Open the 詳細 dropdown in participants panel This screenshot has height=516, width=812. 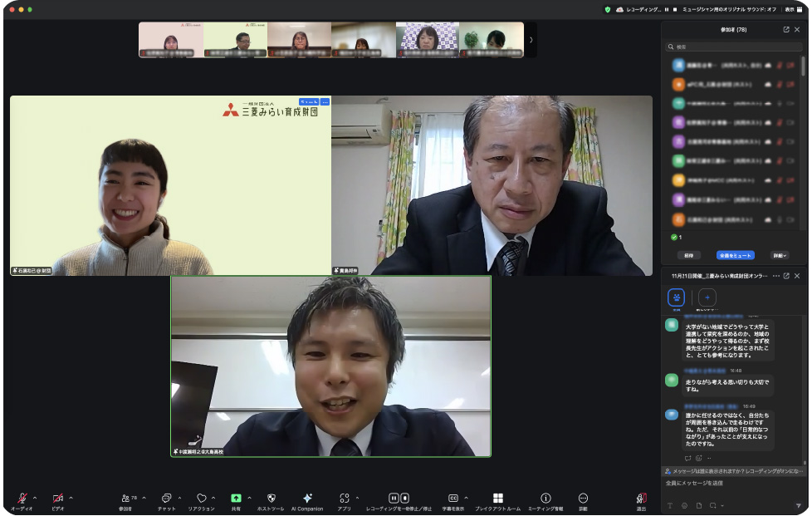[x=779, y=255]
